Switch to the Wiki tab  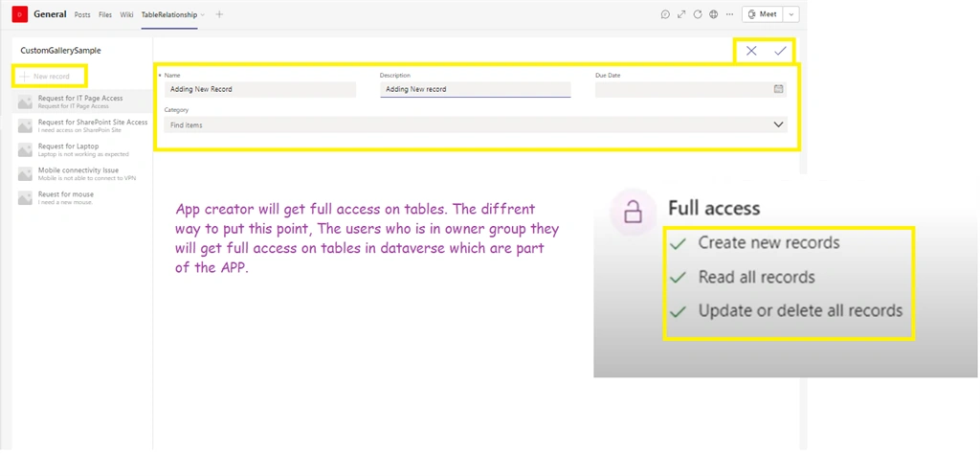pos(127,15)
